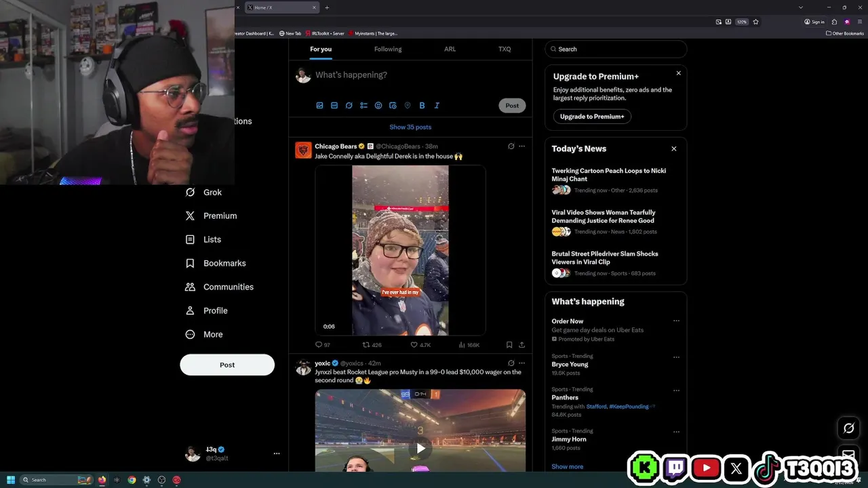Screen dimensions: 868x488
Task: Click Grok icon on yoxic post
Action: coord(511,363)
